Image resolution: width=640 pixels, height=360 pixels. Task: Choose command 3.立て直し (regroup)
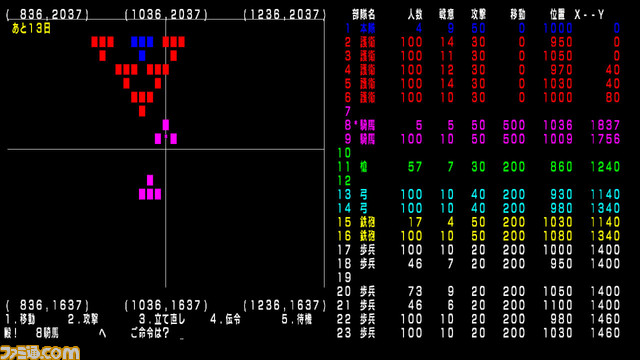162,319
